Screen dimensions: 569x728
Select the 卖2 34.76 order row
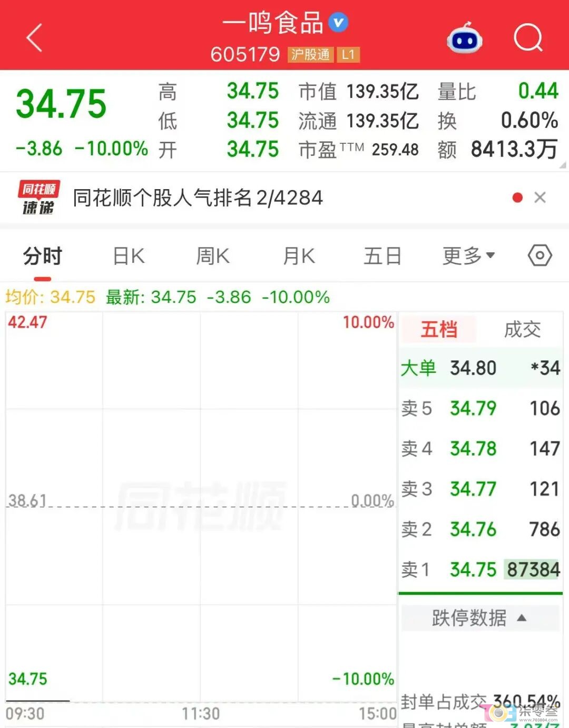(480, 529)
